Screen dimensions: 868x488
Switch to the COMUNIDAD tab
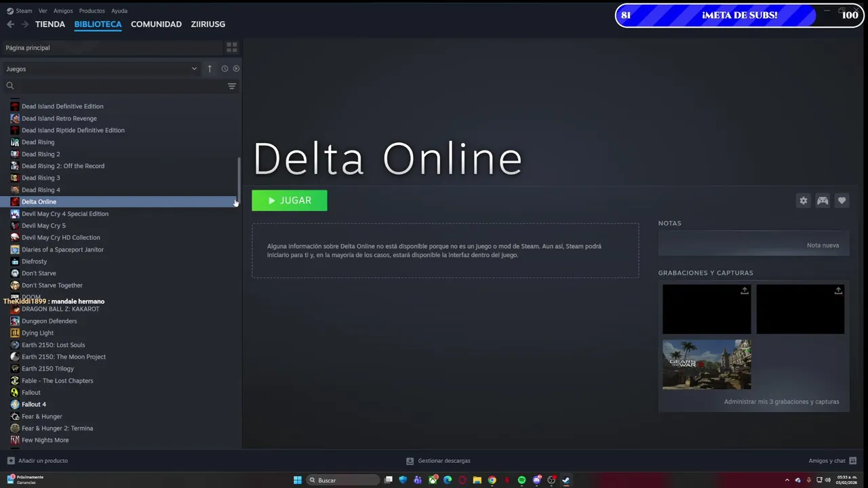click(156, 24)
